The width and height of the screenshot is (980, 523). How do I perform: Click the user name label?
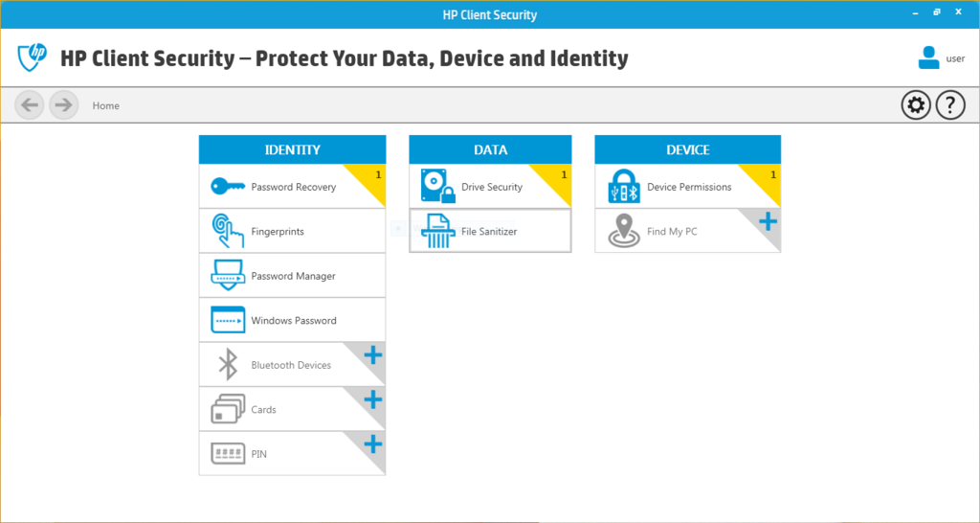[x=956, y=58]
